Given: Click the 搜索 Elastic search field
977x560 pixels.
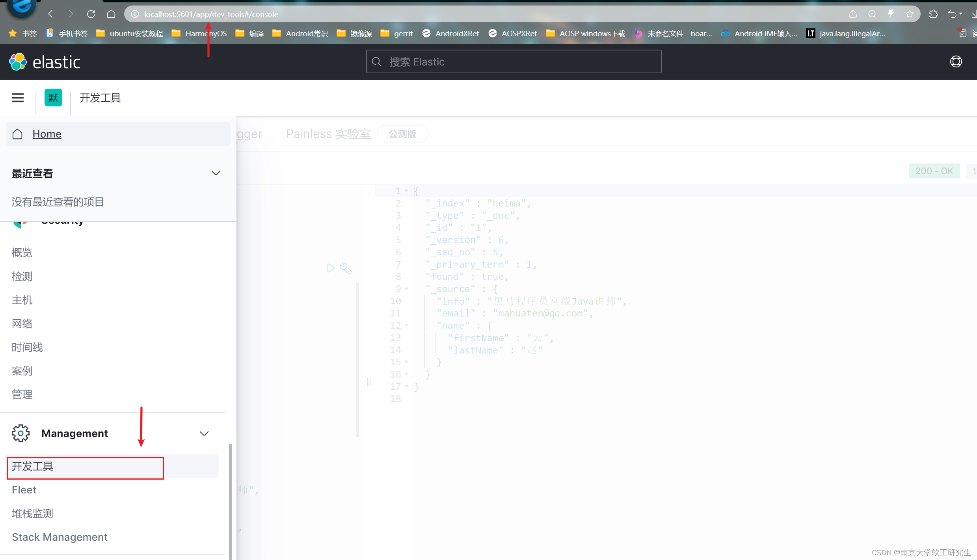Looking at the screenshot, I should click(x=514, y=62).
